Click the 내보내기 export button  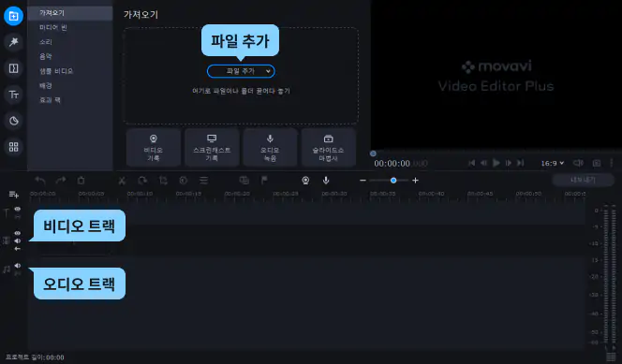(583, 180)
